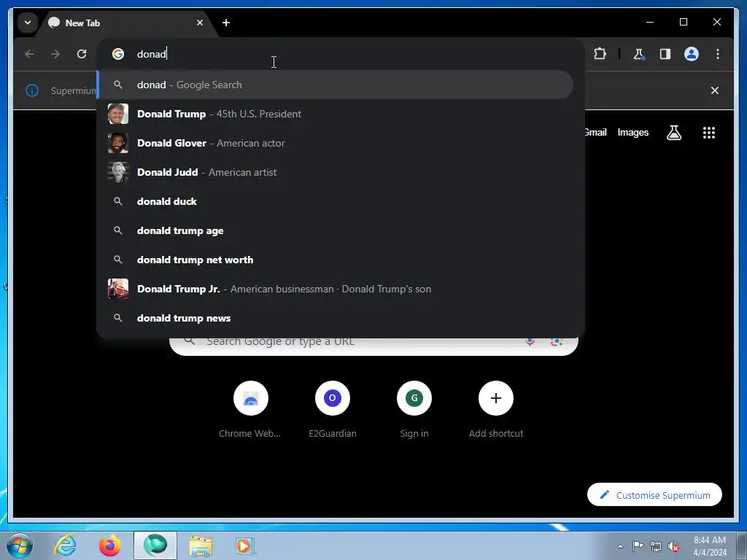Select the 'donad - Google Search' suggestion
Image resolution: width=747 pixels, height=560 pixels.
point(336,85)
